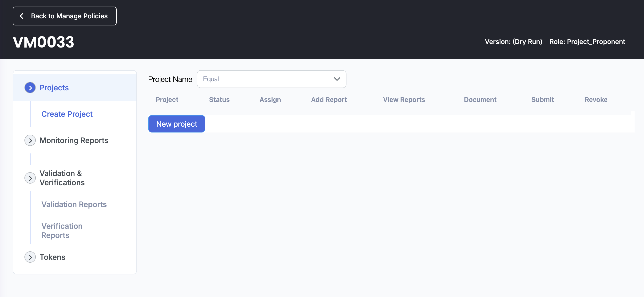Open Verification Reports sidebar item

[x=62, y=230]
